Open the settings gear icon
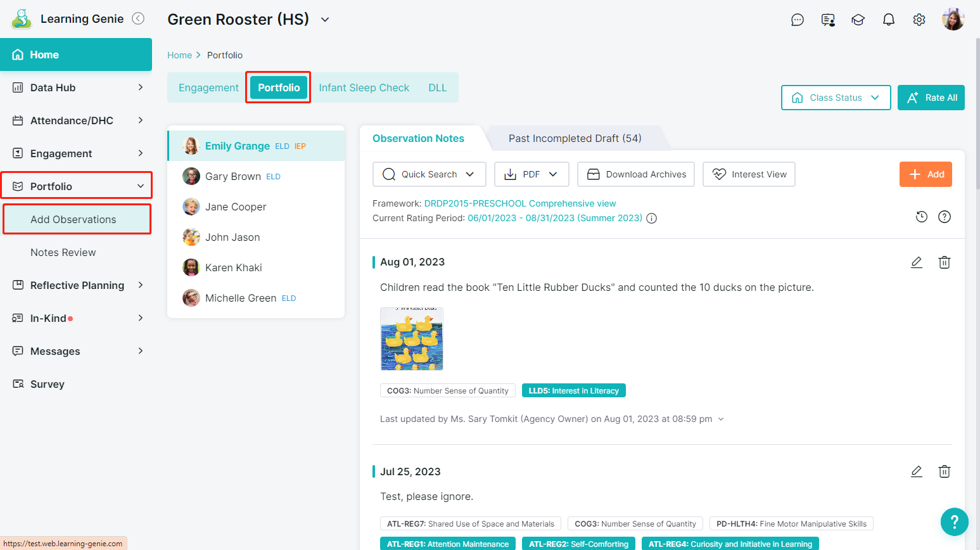Viewport: 980px width, 550px height. point(919,20)
